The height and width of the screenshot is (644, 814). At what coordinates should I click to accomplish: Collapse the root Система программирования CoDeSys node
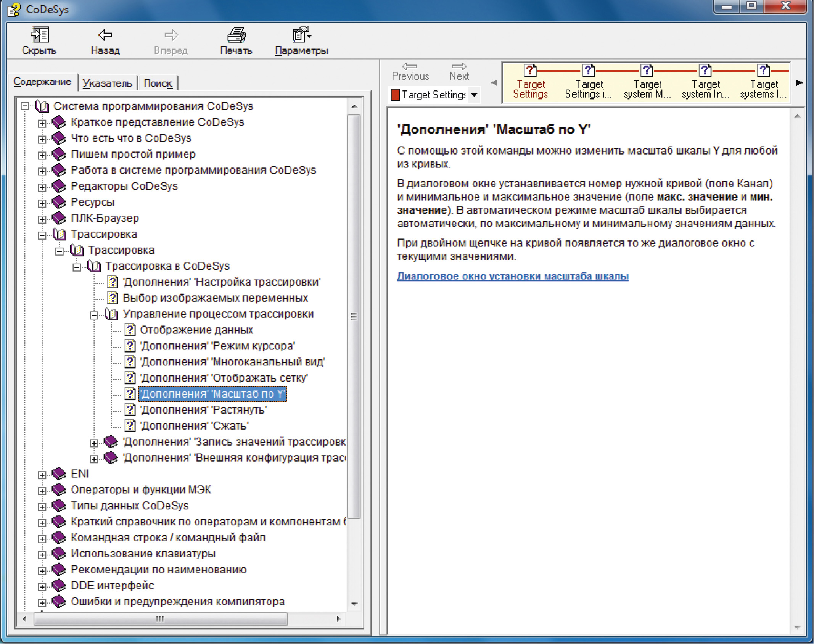coord(25,106)
